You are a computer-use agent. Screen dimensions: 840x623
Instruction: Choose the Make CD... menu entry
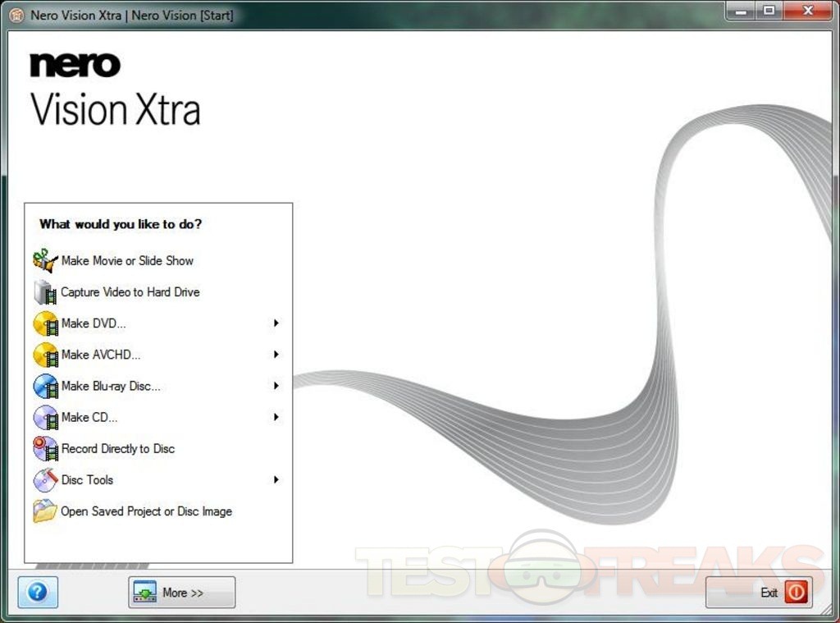click(x=89, y=417)
